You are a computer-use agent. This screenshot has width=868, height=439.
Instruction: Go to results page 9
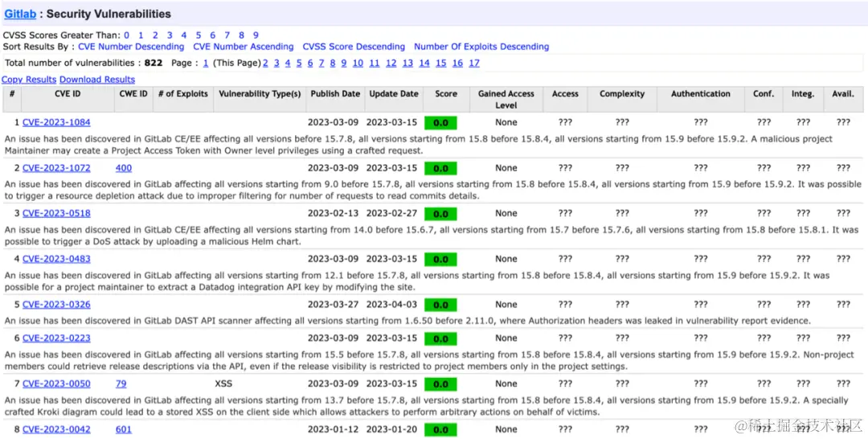(344, 63)
